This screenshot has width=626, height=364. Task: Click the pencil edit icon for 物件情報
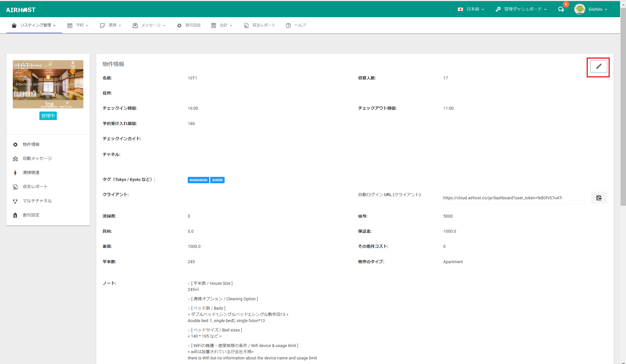pyautogui.click(x=599, y=66)
